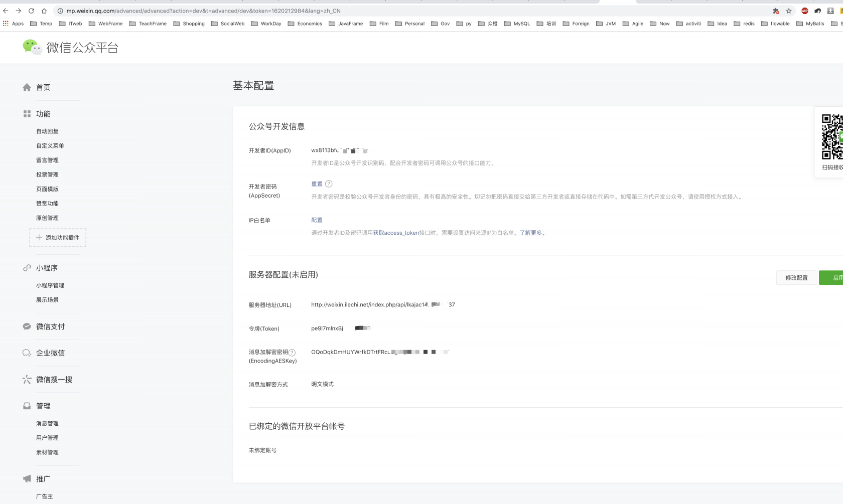The width and height of the screenshot is (843, 504).
Task: Select the 未绑定帐号 text
Action: click(x=262, y=450)
